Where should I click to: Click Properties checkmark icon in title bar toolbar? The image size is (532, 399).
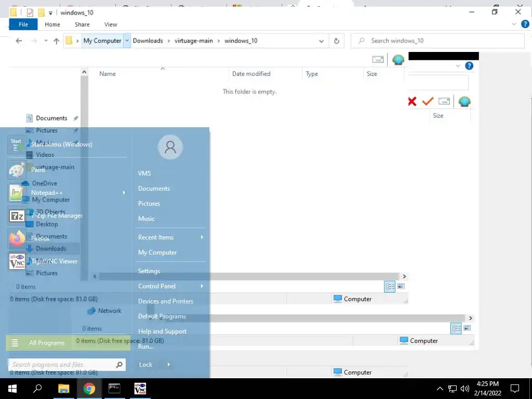(30, 12)
